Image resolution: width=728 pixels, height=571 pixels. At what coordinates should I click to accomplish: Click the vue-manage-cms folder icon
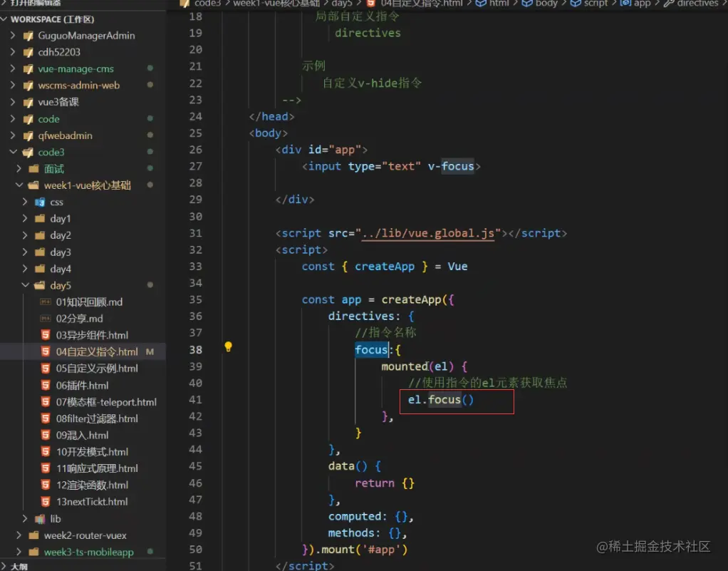coord(28,69)
